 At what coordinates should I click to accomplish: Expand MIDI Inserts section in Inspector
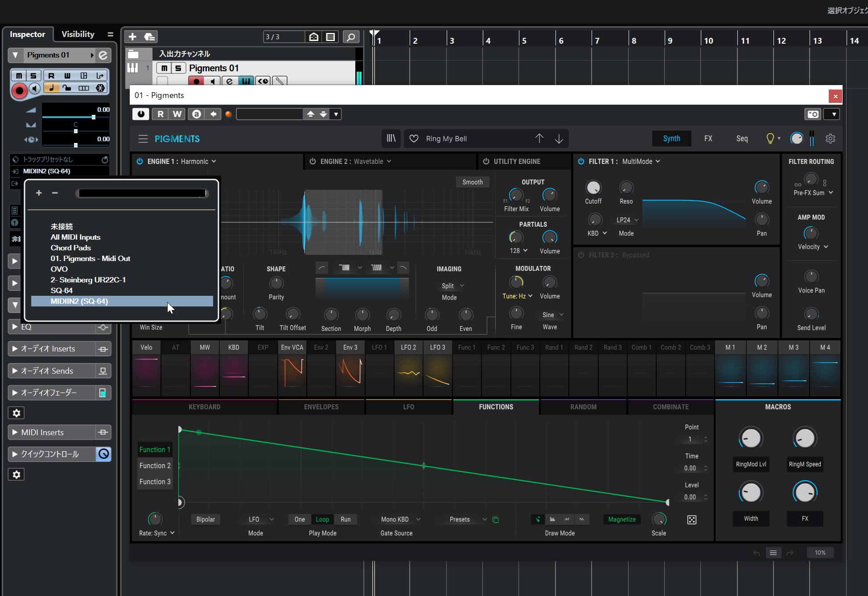coord(15,433)
